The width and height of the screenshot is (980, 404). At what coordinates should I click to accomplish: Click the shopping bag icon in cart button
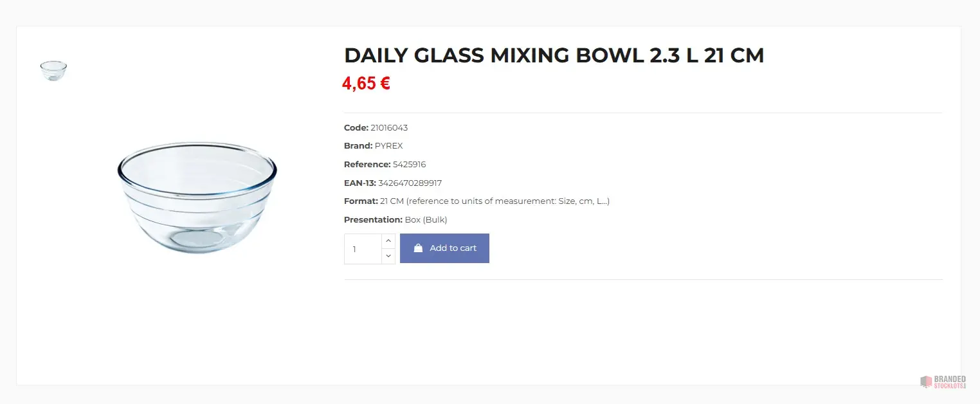point(418,248)
